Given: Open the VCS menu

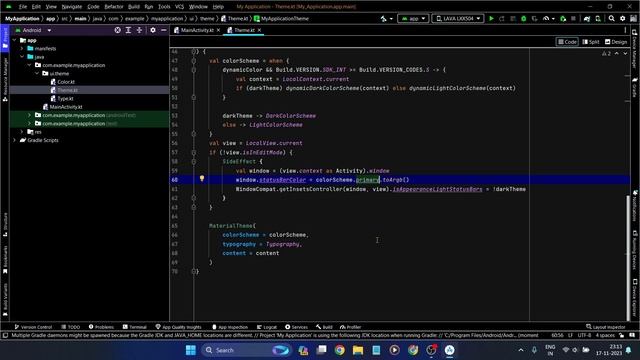Looking at the screenshot, I should [179, 7].
